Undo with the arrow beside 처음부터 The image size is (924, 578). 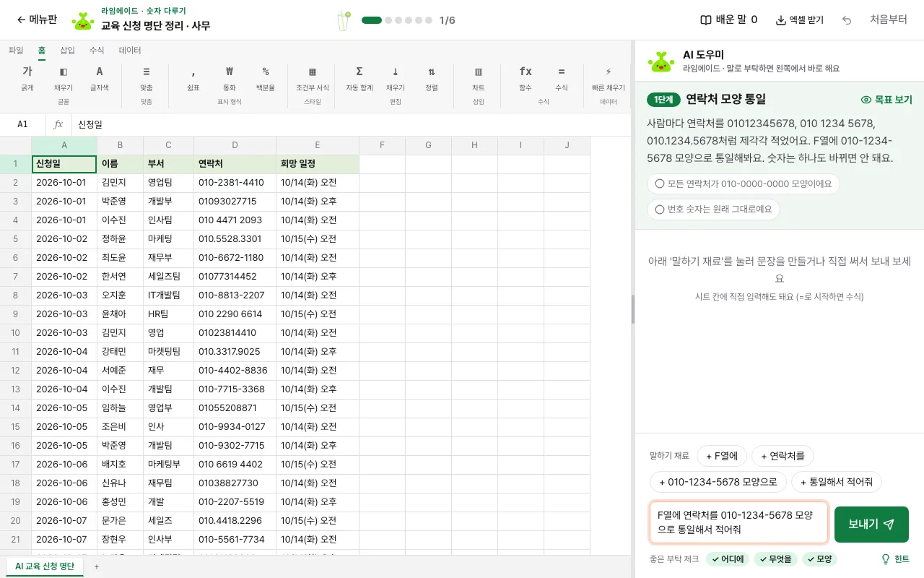pos(847,20)
